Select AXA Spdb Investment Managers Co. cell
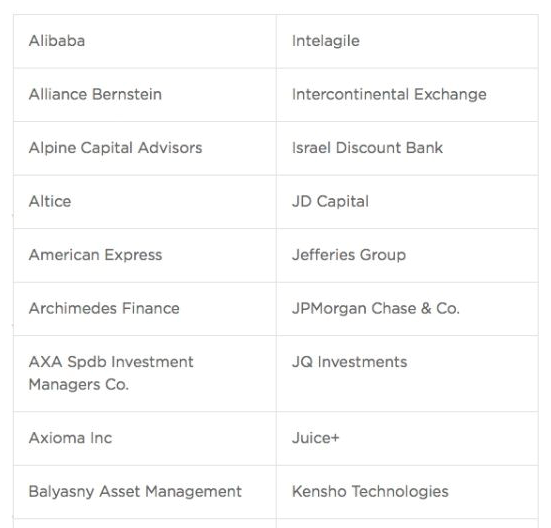 tap(145, 373)
